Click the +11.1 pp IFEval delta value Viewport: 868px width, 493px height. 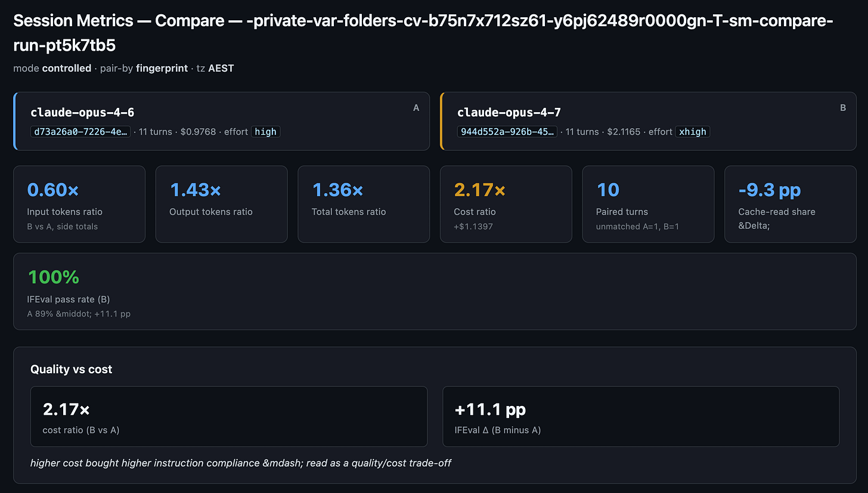pos(490,410)
